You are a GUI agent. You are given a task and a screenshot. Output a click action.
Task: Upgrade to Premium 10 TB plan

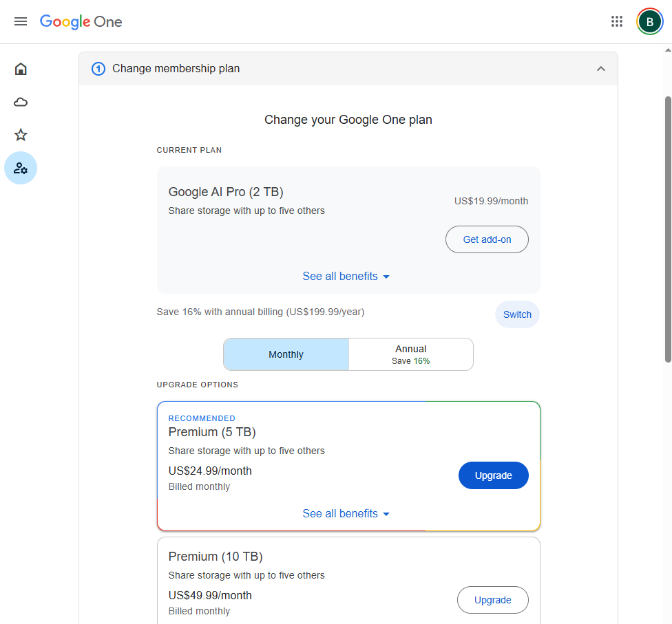[x=492, y=600]
